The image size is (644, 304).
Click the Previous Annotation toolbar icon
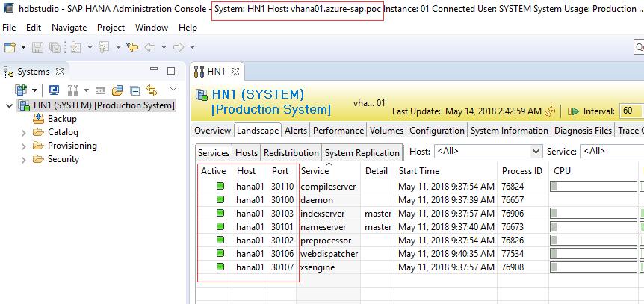click(x=104, y=47)
